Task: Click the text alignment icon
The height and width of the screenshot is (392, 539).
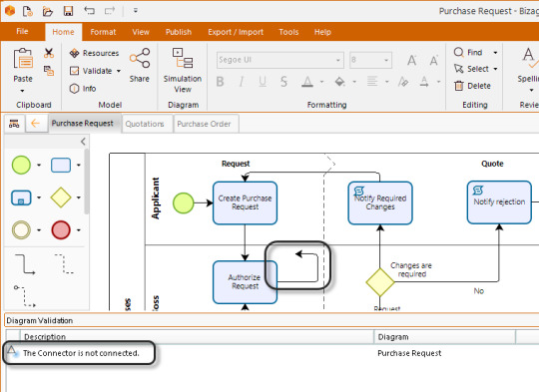Action: [372, 82]
